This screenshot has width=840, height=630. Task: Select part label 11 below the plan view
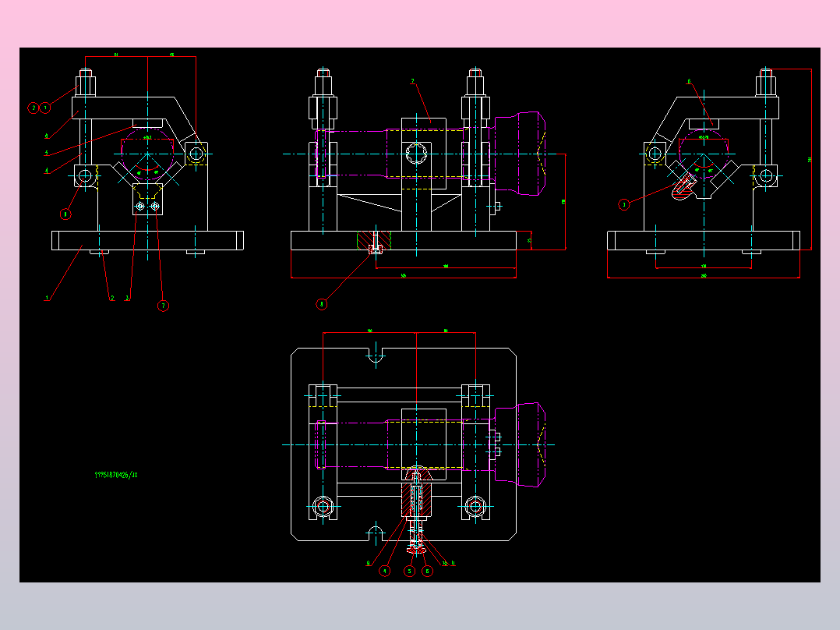pyautogui.click(x=453, y=563)
